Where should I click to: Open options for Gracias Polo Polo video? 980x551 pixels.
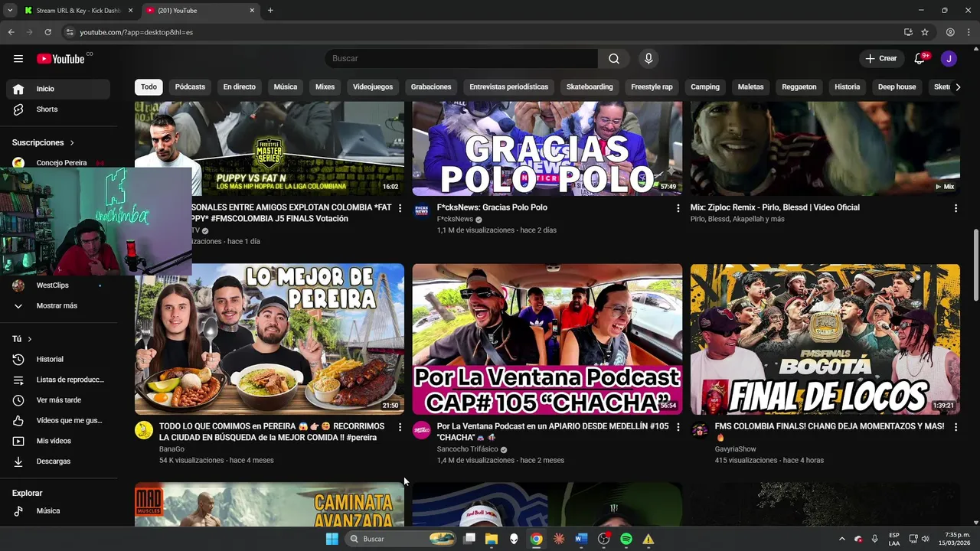click(678, 208)
